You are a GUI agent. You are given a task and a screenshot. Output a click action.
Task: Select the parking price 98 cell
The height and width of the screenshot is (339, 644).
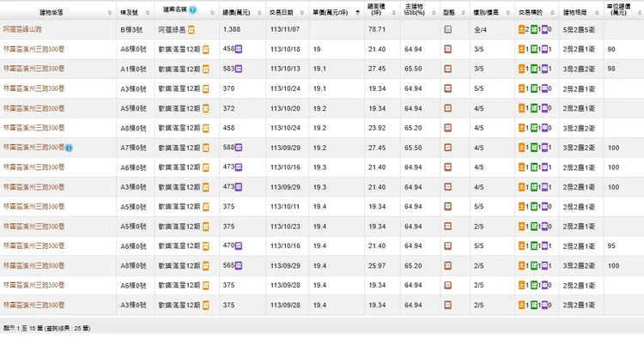tap(611, 69)
